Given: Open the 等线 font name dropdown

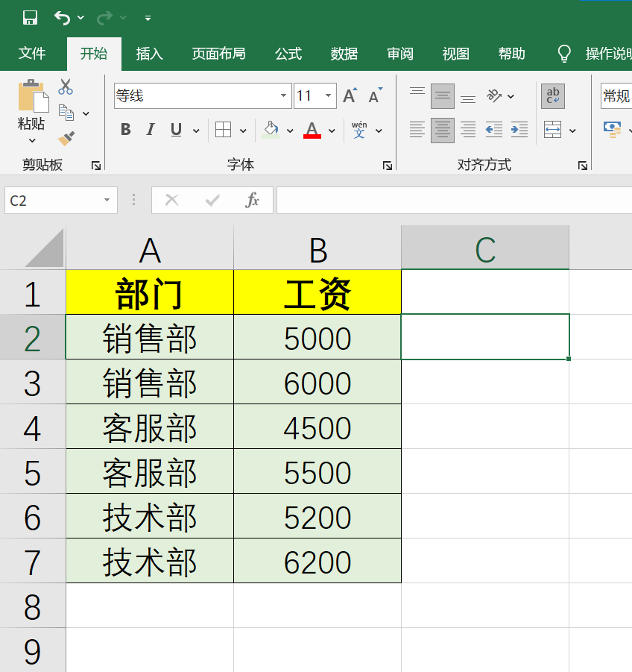Looking at the screenshot, I should click(283, 95).
